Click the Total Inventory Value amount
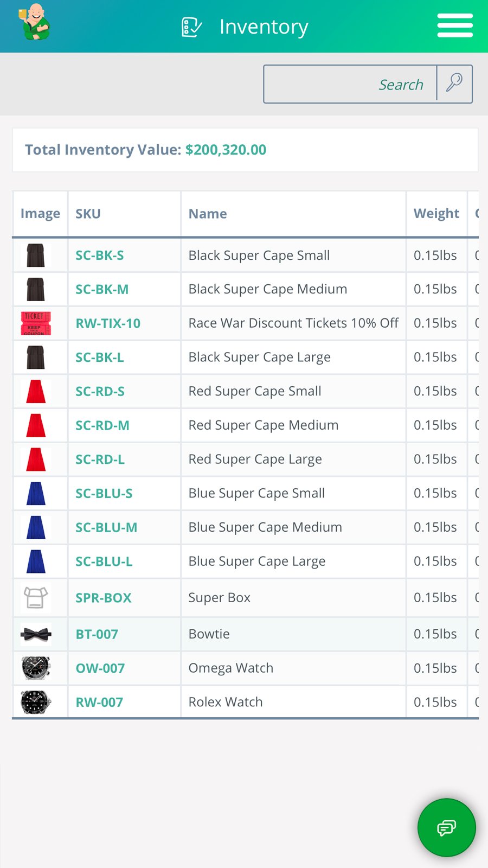The width and height of the screenshot is (488, 868). tap(226, 150)
